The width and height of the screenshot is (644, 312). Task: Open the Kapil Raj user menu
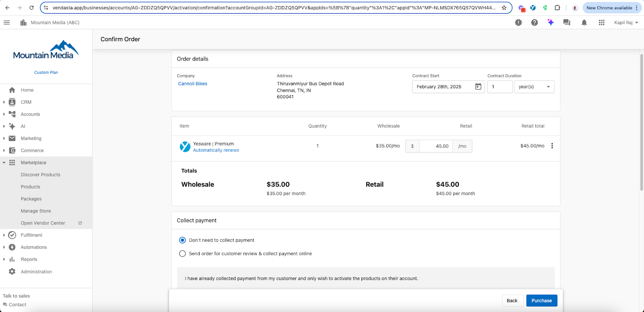click(626, 23)
